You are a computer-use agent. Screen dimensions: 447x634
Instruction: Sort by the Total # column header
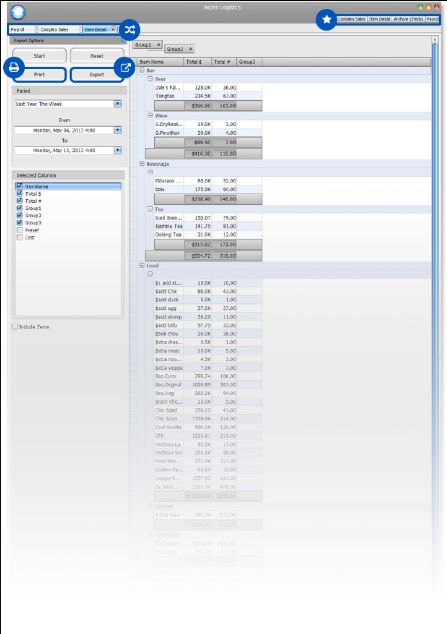pyautogui.click(x=224, y=62)
